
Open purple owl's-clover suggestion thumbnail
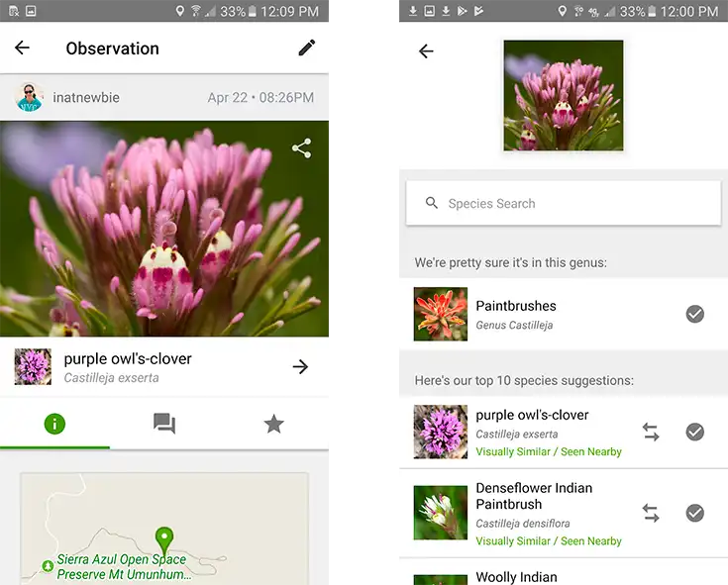pyautogui.click(x=441, y=432)
